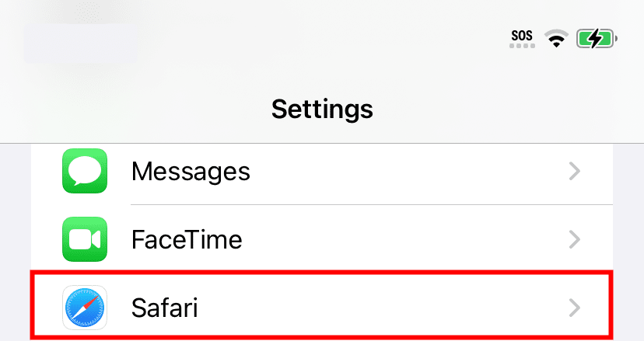Tap the FaceTime video camera icon
The image size is (644, 341).
84,239
